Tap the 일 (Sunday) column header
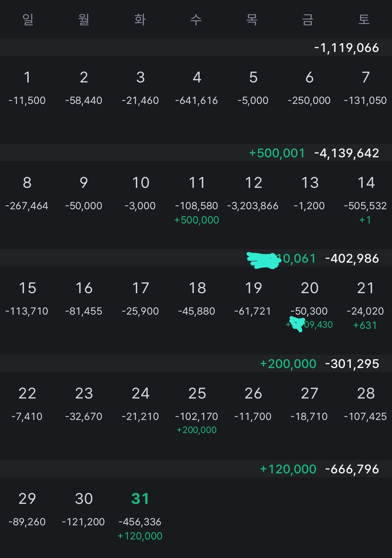Screen dimensions: 392x558 (28, 19)
